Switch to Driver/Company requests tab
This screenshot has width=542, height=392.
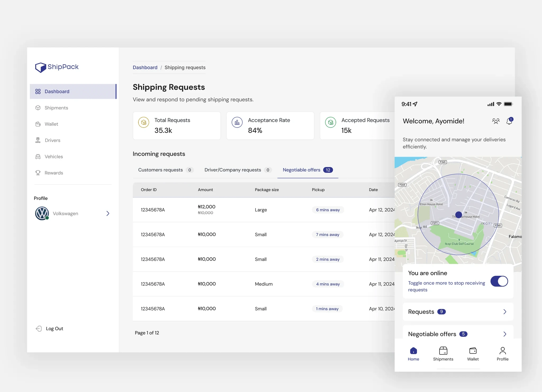(233, 170)
